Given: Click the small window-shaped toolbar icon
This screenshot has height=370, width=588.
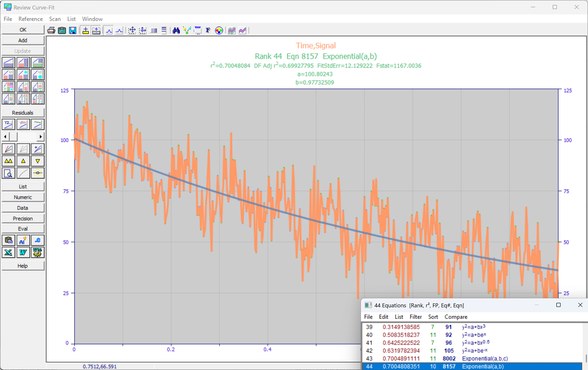Looking at the screenshot, I should pyautogui.click(x=198, y=30).
